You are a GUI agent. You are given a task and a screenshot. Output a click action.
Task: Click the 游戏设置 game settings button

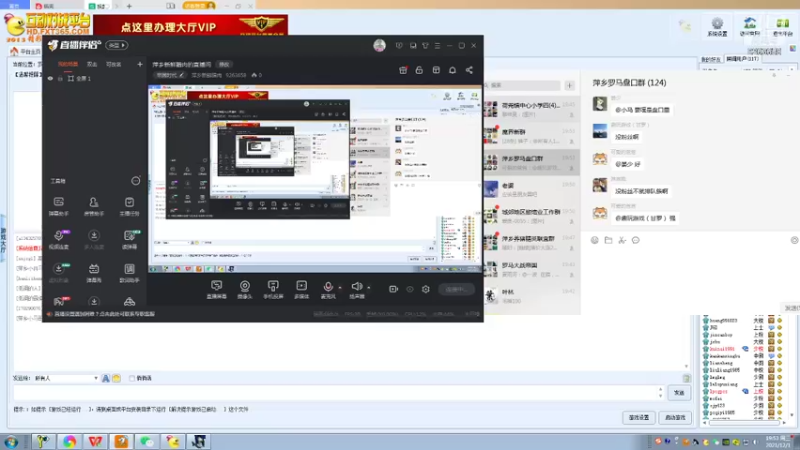coord(639,417)
